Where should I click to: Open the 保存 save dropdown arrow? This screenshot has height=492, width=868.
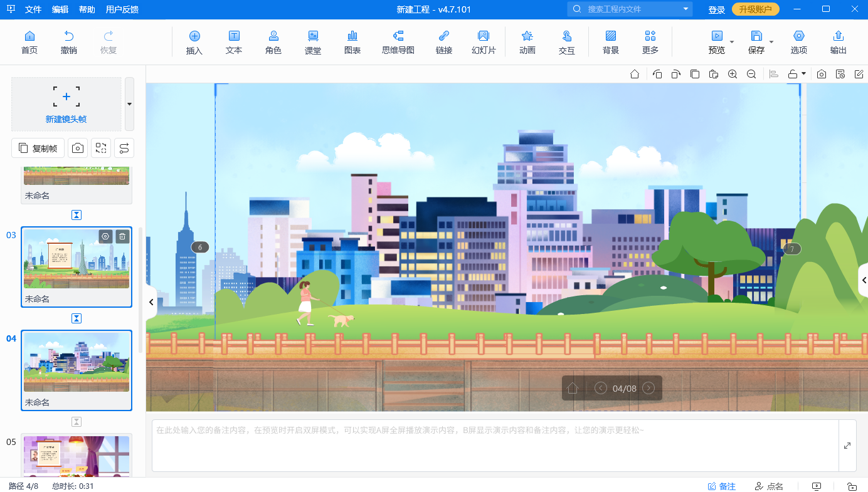click(771, 41)
